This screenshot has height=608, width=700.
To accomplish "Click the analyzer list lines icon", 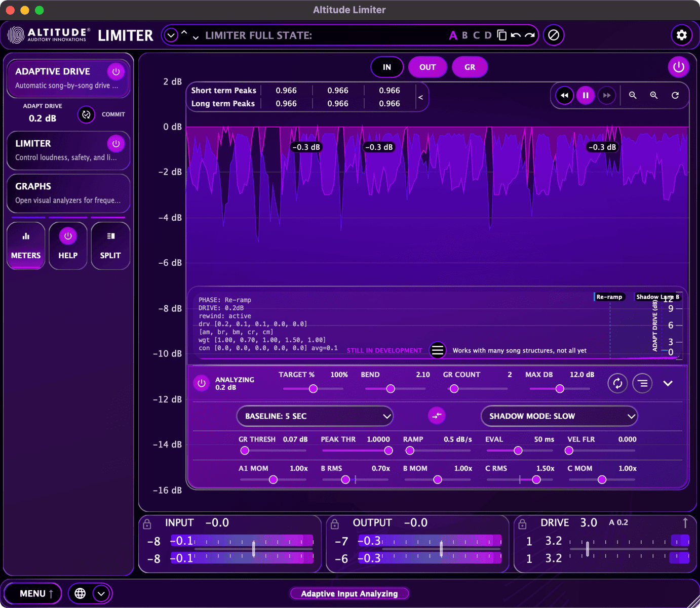I will pos(642,383).
